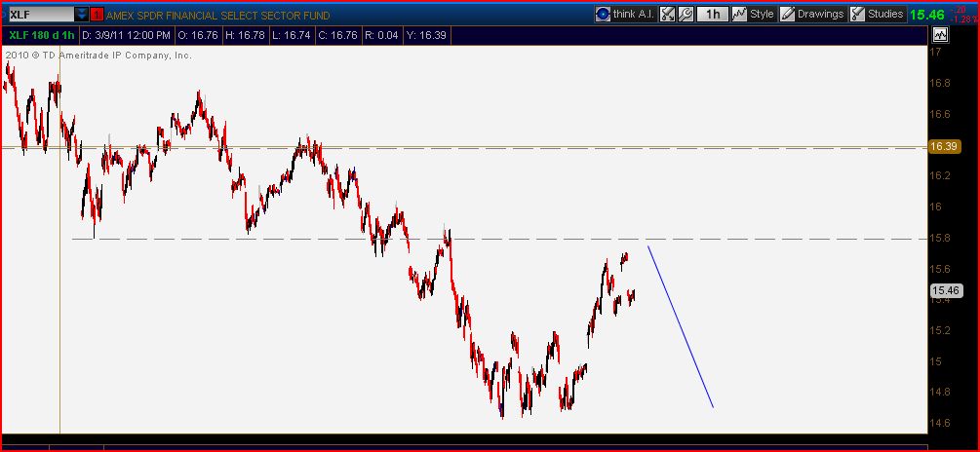Screen dimensions: 980x452
Task: Click the 15.46 last price bubble on axis
Action: pos(944,289)
